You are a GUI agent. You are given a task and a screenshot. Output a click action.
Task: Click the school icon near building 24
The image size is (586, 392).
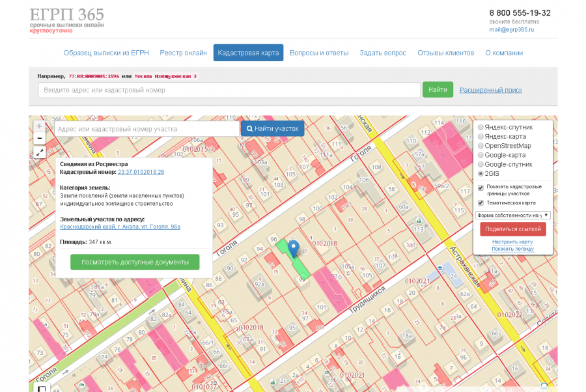click(441, 268)
